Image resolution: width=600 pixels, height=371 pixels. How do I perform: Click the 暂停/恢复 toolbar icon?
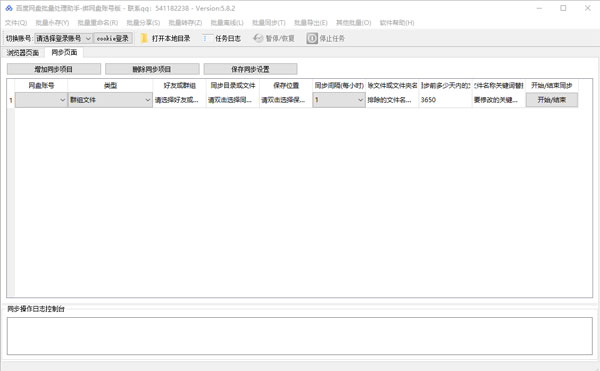coord(258,38)
